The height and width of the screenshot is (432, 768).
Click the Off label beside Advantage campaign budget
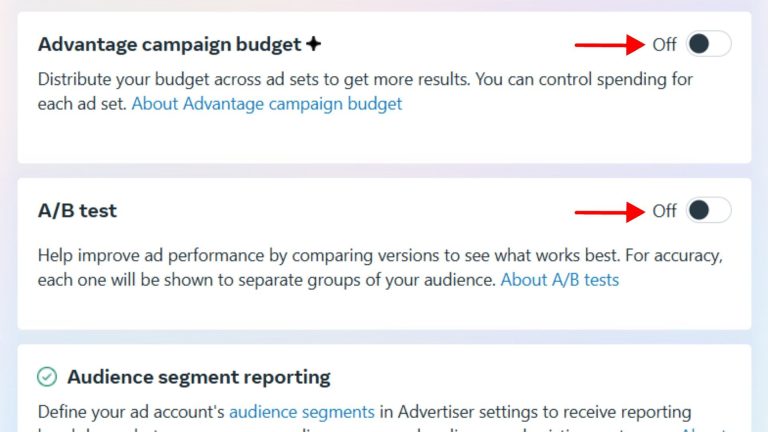664,44
